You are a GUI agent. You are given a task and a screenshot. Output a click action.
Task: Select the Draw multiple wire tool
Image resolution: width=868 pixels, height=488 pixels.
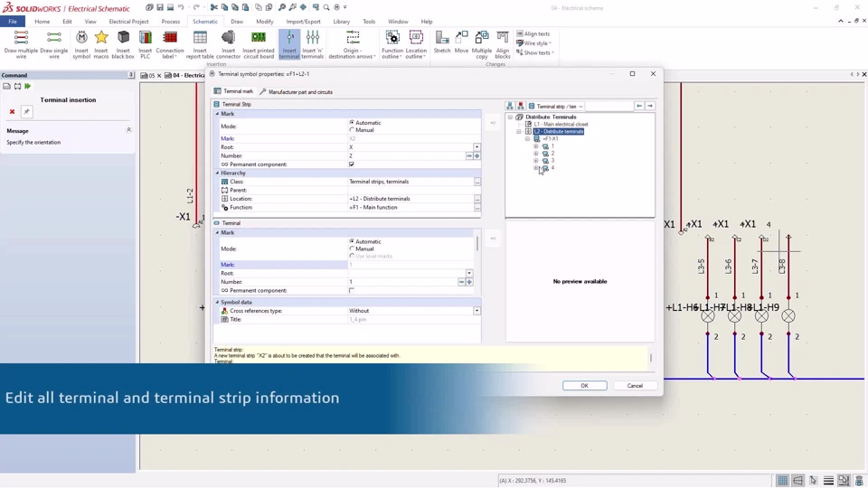[x=21, y=44]
